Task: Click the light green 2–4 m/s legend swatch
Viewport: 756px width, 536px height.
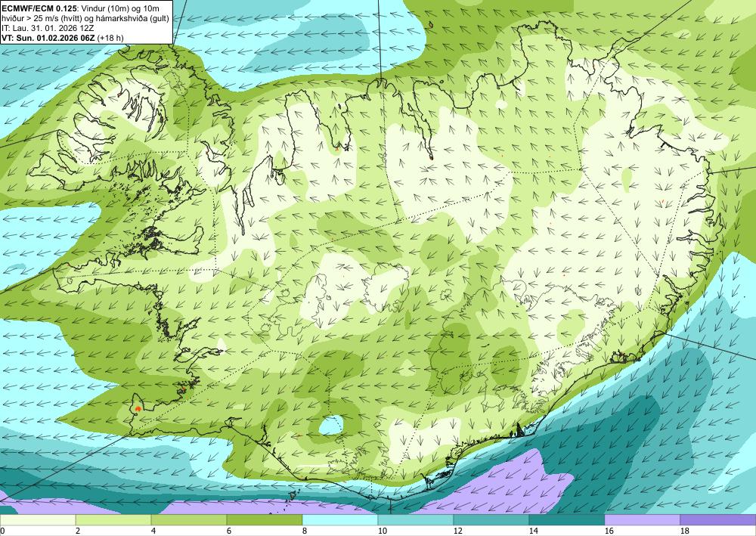Action: [113, 520]
